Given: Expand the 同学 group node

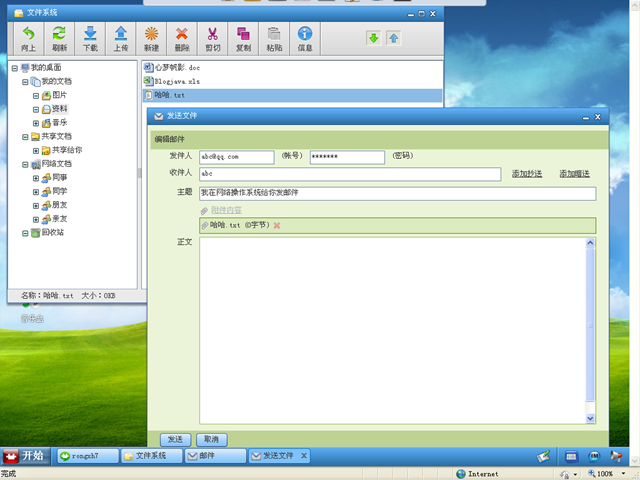Looking at the screenshot, I should pyautogui.click(x=36, y=192).
